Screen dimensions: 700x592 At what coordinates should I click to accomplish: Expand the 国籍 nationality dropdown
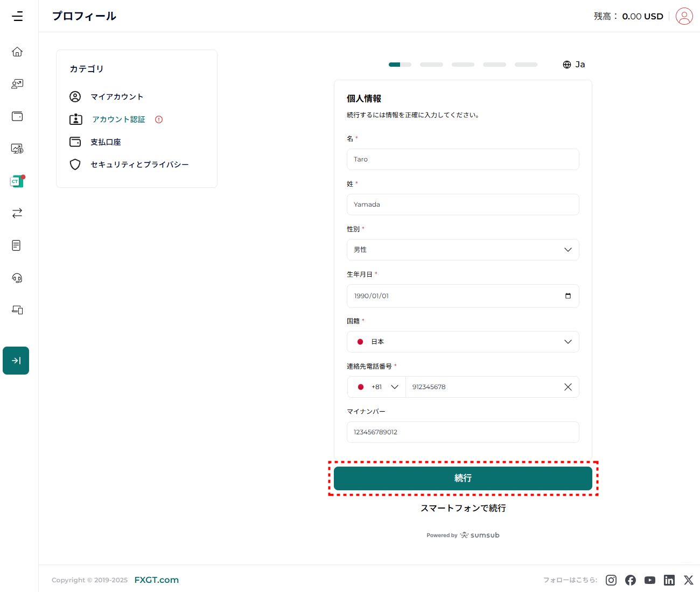pyautogui.click(x=463, y=342)
